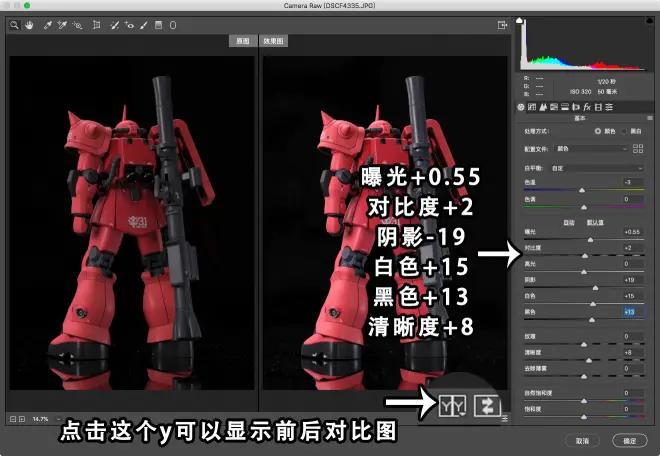
Task: Select the Red Eye Removal tool
Action: coord(129,25)
